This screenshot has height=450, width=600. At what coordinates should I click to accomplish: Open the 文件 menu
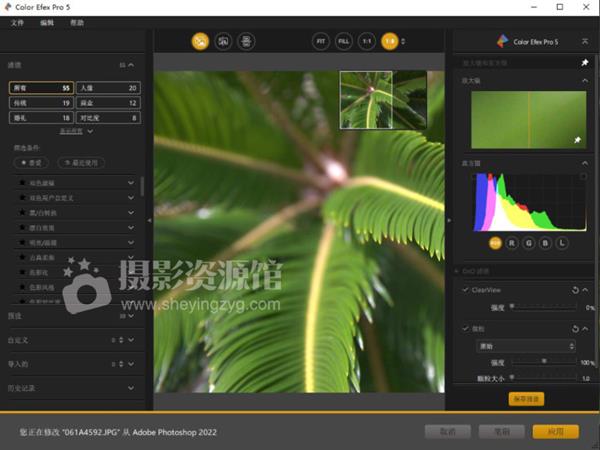17,22
